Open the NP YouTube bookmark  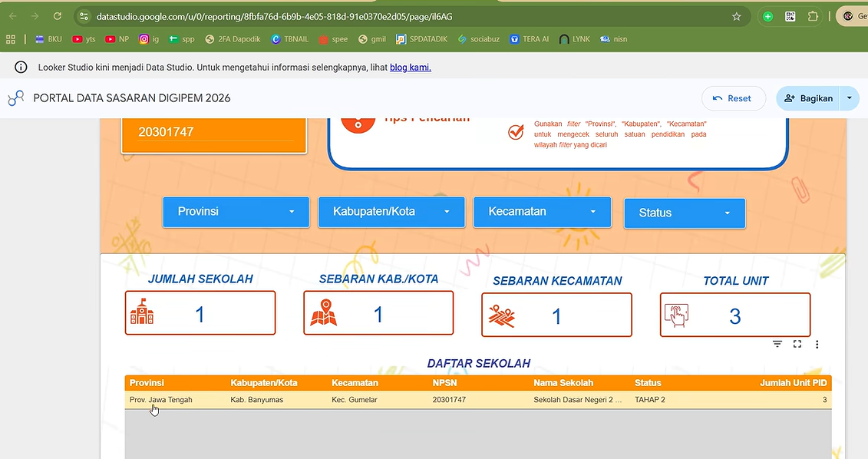pyautogui.click(x=117, y=38)
